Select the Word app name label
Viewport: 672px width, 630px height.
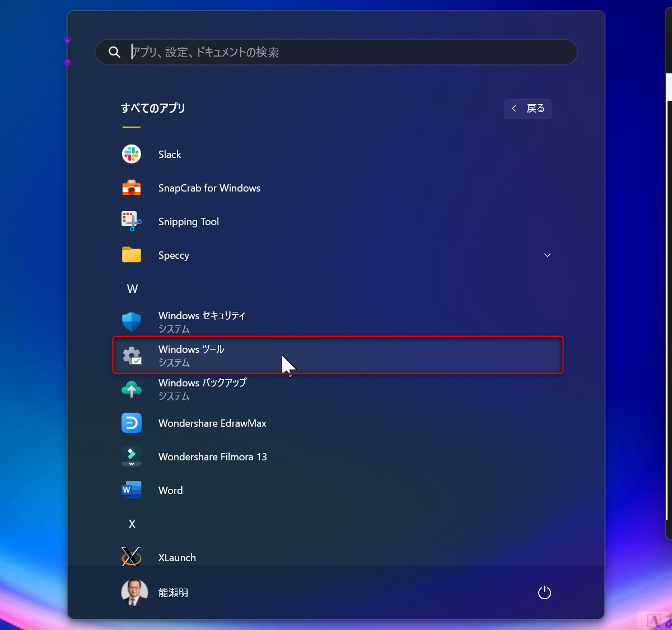point(170,491)
